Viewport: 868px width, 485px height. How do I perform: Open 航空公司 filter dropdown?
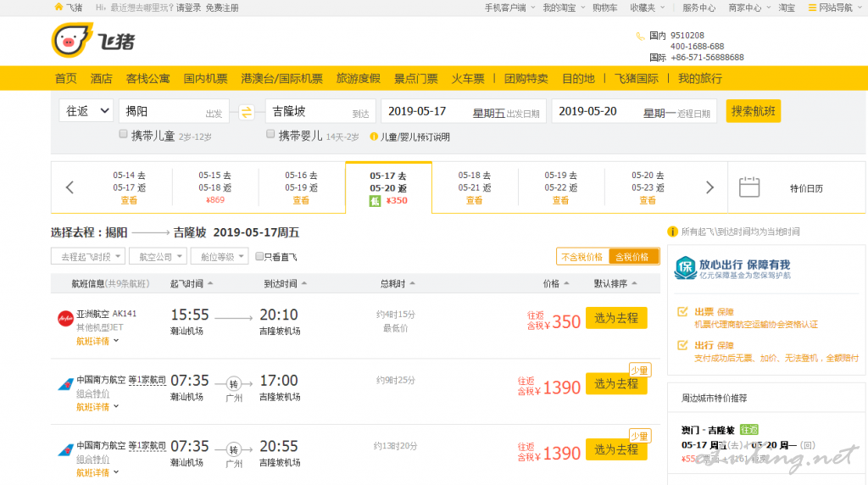(x=158, y=256)
